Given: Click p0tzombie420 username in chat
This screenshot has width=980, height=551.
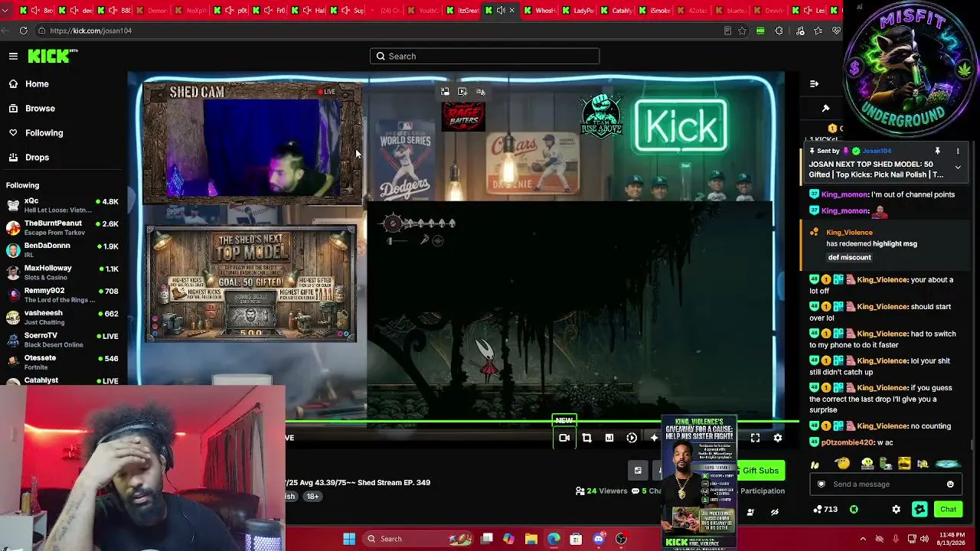Looking at the screenshot, I should 847,442.
